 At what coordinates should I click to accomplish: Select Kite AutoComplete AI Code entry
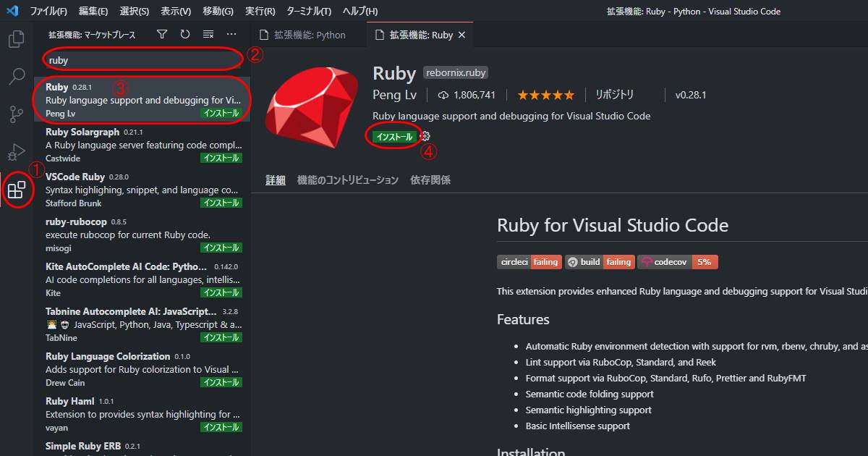point(142,279)
